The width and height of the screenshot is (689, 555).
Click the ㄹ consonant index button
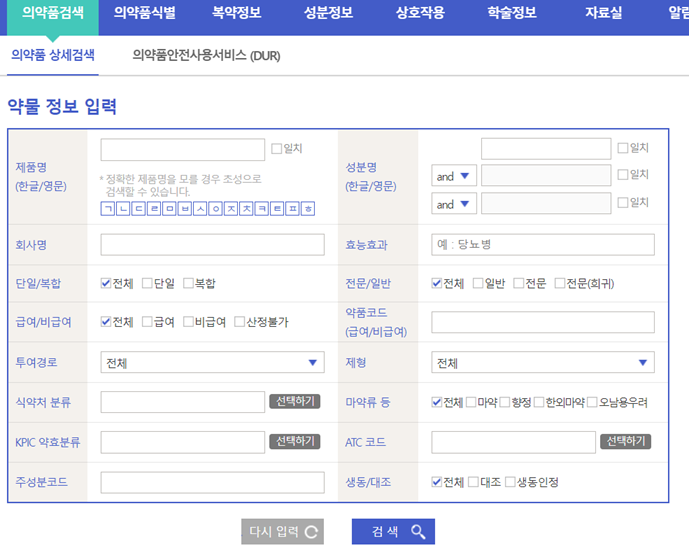tap(154, 209)
